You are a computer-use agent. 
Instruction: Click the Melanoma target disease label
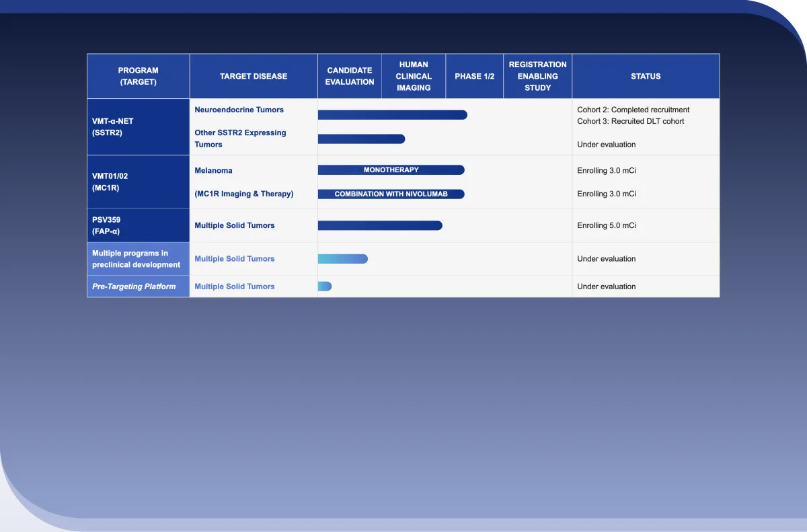(x=213, y=171)
